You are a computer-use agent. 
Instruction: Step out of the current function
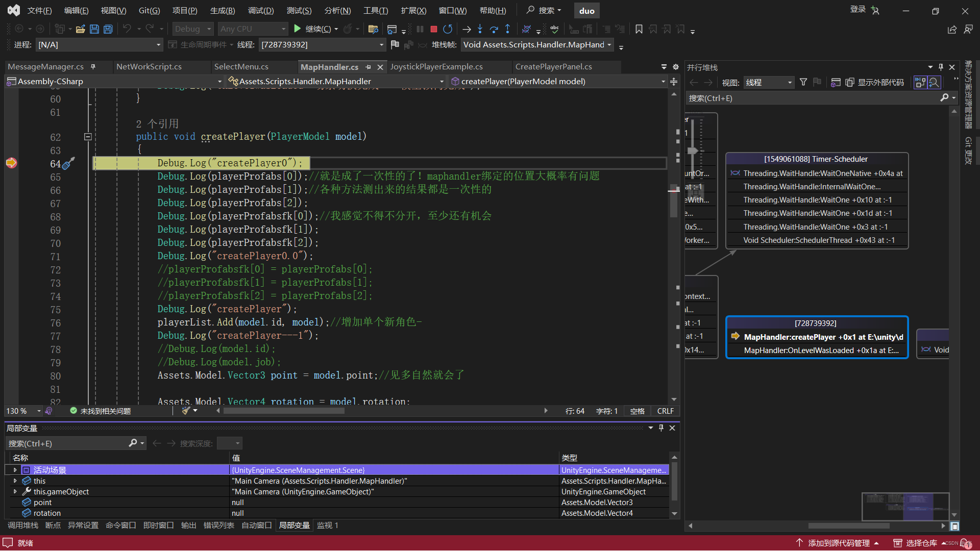pyautogui.click(x=507, y=29)
